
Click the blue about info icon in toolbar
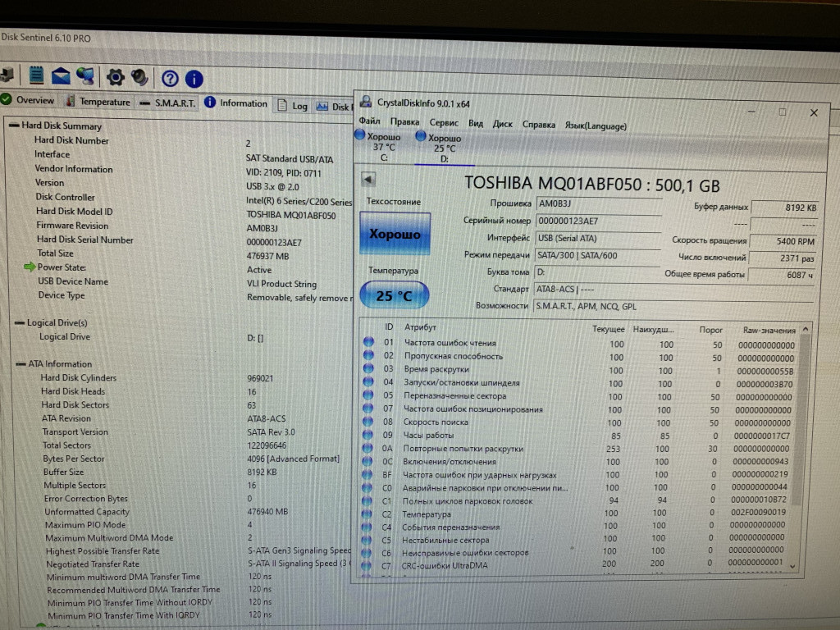click(194, 80)
